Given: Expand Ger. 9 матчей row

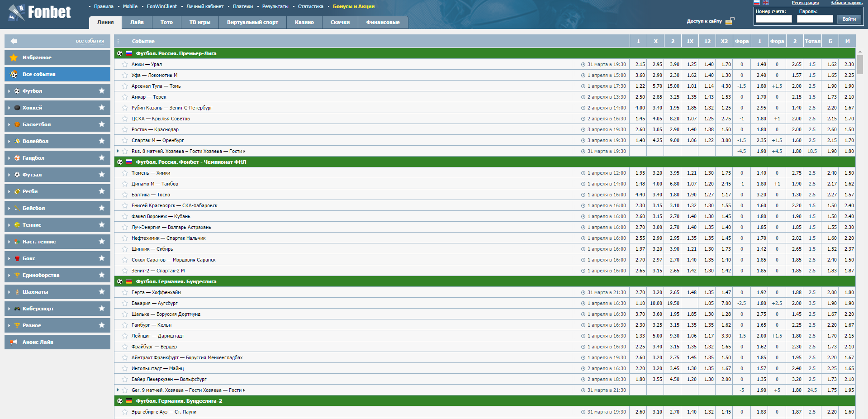Looking at the screenshot, I should point(118,390).
